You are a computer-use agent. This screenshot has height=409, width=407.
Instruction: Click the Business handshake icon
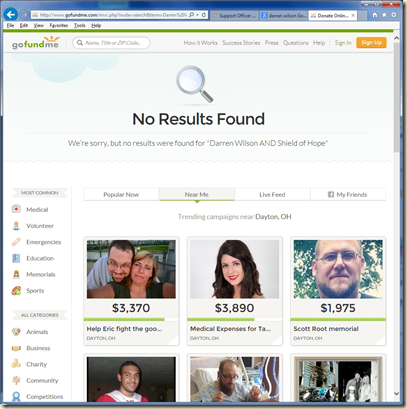16,348
